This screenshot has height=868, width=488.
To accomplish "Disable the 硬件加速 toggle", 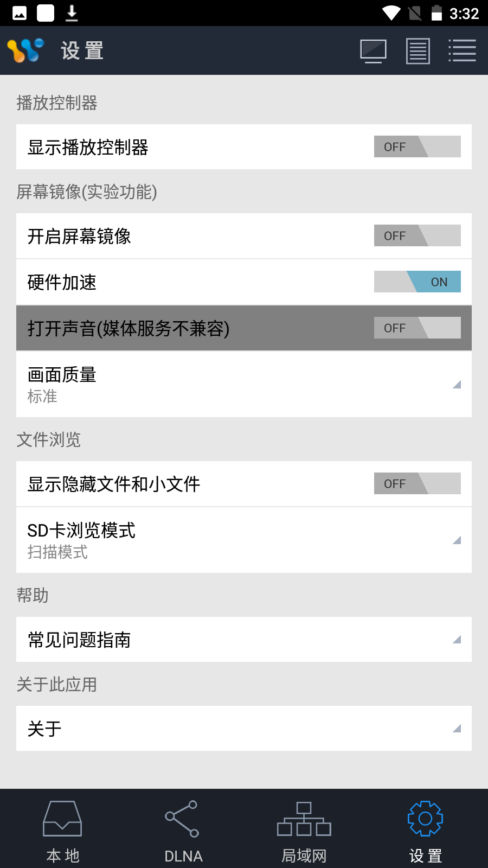I will [x=417, y=282].
